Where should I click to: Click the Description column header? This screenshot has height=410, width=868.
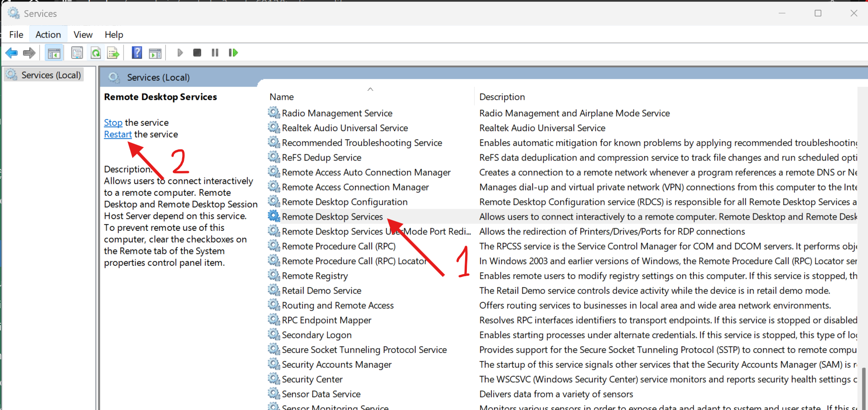click(x=502, y=97)
